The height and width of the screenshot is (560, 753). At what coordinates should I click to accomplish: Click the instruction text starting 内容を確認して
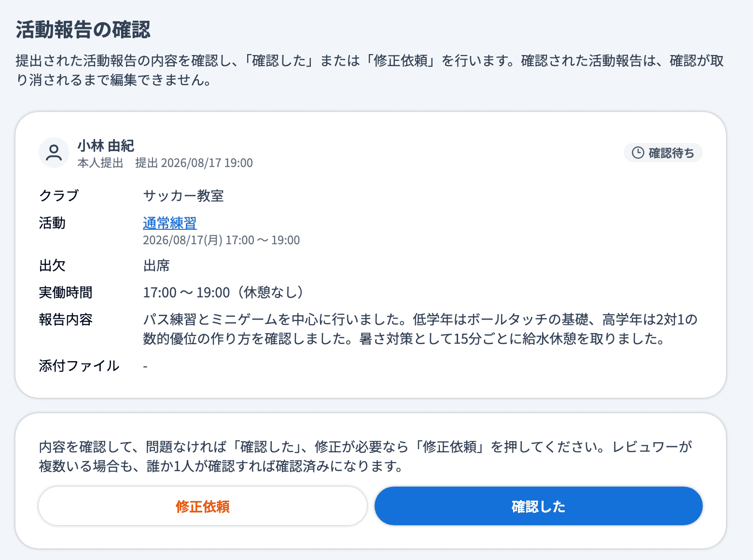tap(366, 457)
